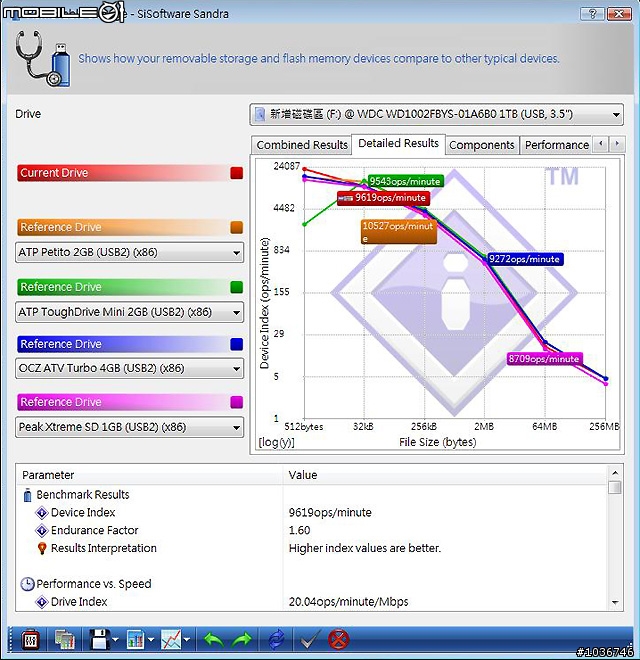Click the Value column header

(445, 475)
